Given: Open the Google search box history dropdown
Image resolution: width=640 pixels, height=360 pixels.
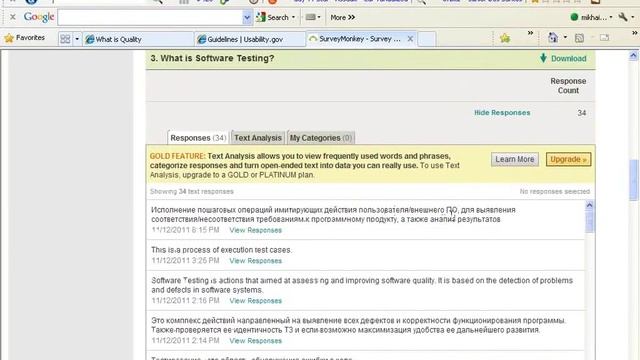Looking at the screenshot, I should click(247, 18).
